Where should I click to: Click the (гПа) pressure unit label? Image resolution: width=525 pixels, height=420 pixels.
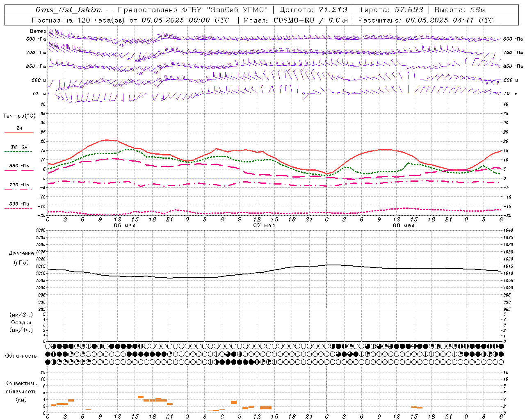[21, 263]
